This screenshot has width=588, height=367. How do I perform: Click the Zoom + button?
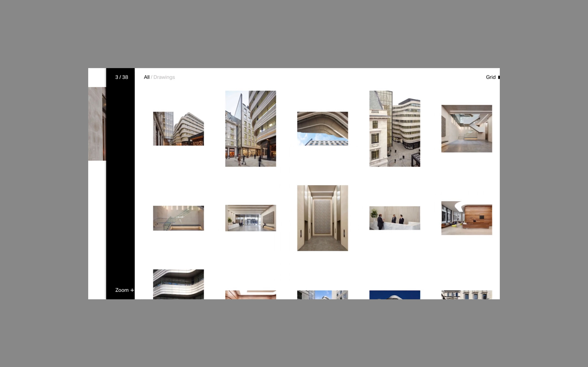tap(124, 290)
